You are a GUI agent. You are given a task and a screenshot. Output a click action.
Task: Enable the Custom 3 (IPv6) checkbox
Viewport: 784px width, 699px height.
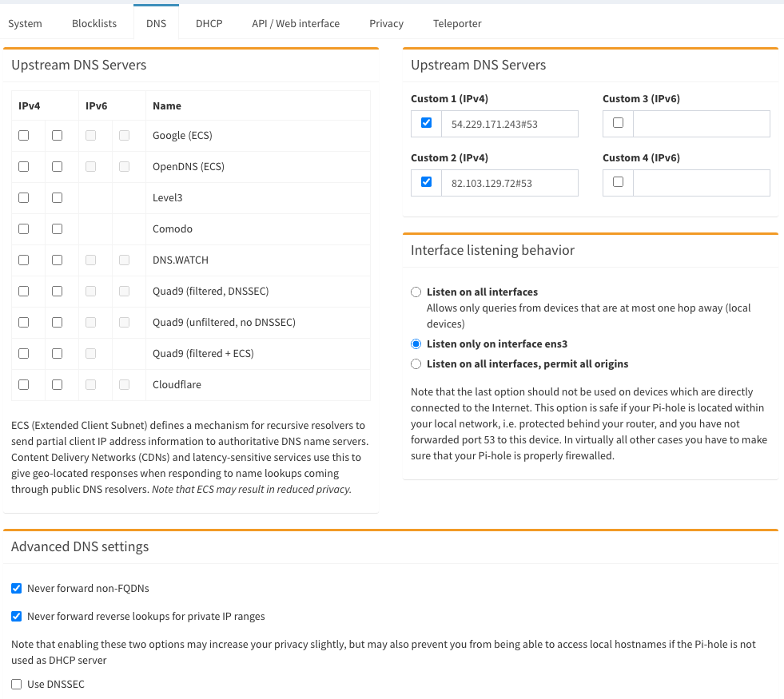click(618, 123)
